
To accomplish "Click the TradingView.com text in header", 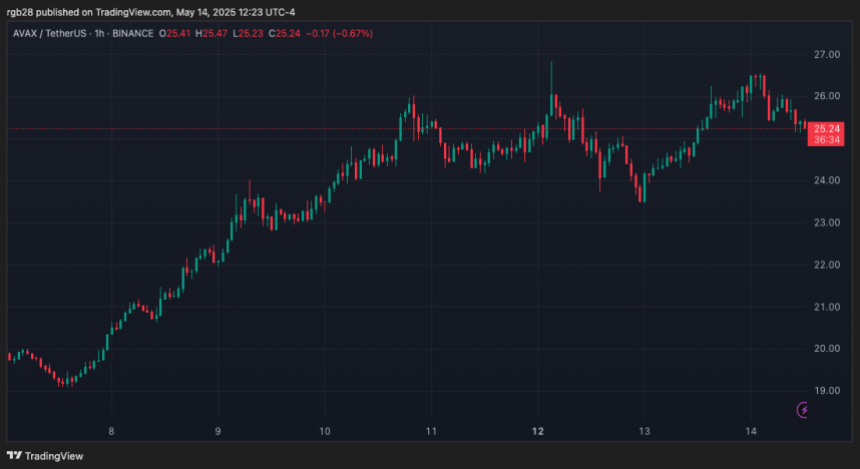I will pos(135,12).
